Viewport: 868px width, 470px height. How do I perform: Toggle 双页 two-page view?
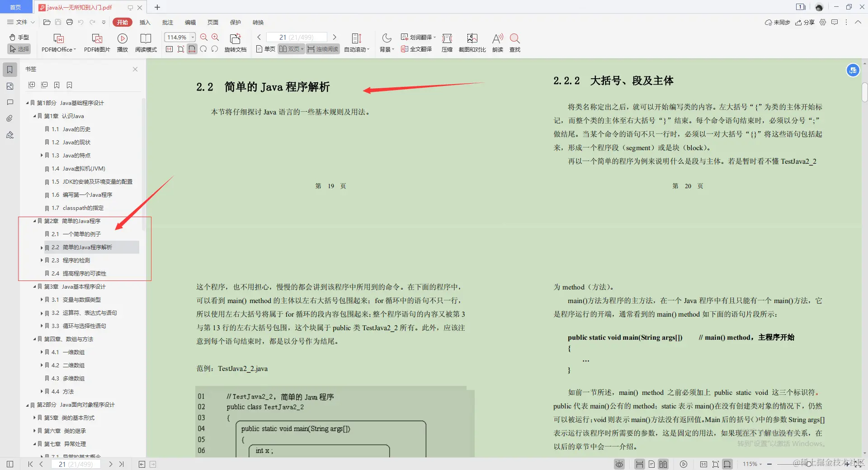(x=289, y=49)
